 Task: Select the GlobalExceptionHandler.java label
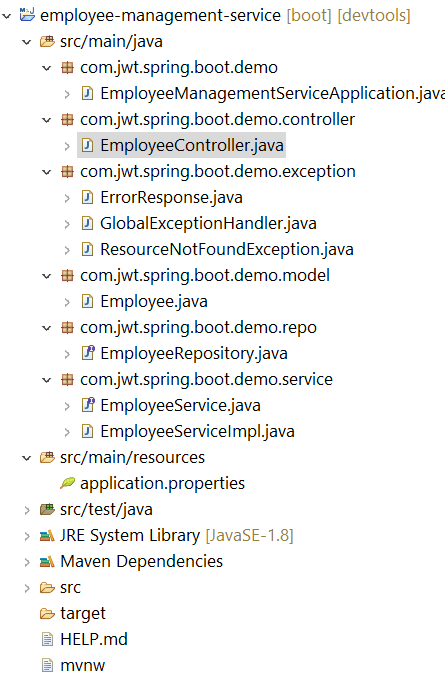click(x=208, y=224)
